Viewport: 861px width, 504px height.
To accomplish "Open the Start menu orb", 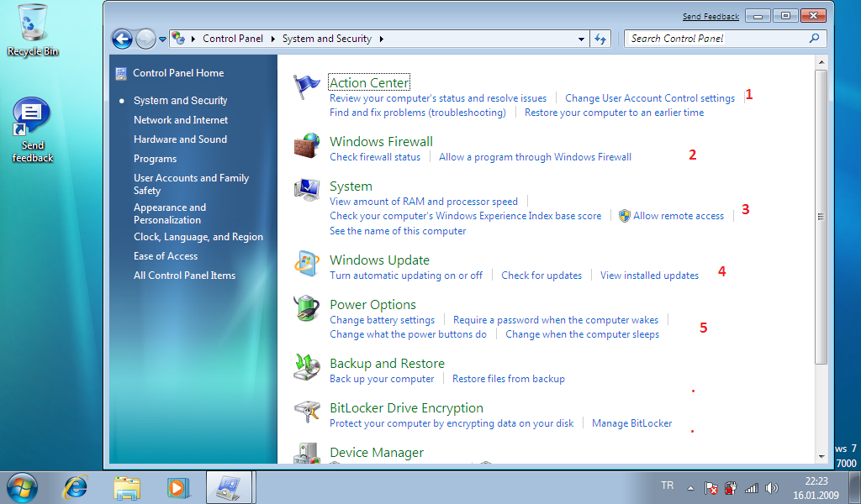I will (22, 487).
